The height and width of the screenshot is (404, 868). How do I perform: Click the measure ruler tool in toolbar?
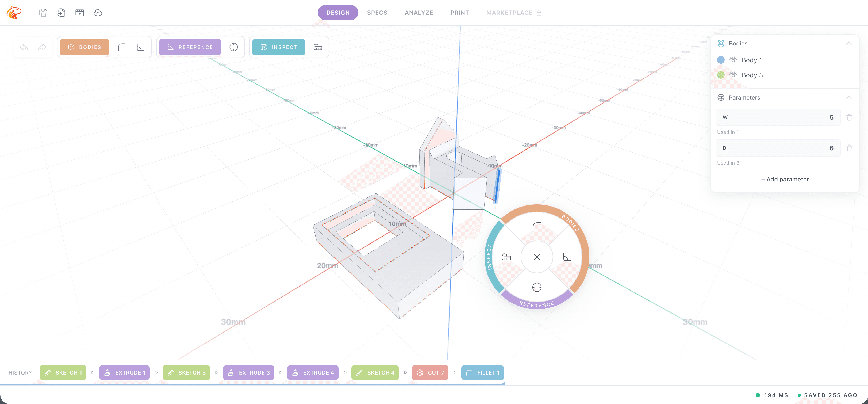(318, 47)
